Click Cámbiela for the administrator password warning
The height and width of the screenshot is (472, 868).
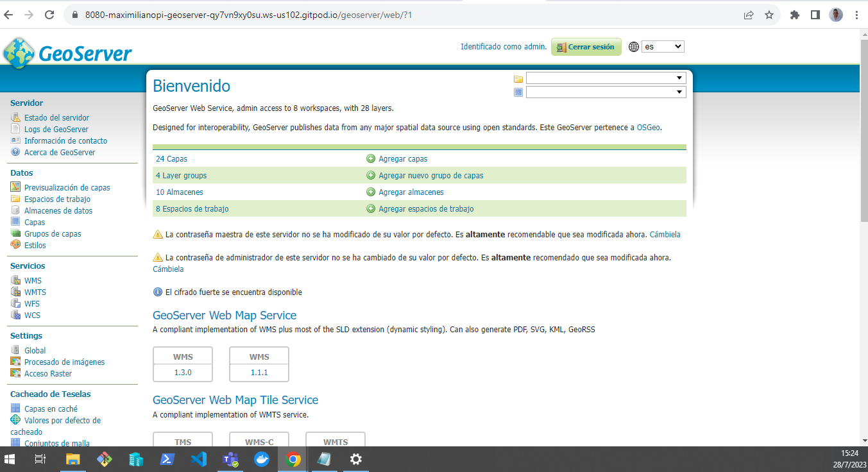click(168, 269)
